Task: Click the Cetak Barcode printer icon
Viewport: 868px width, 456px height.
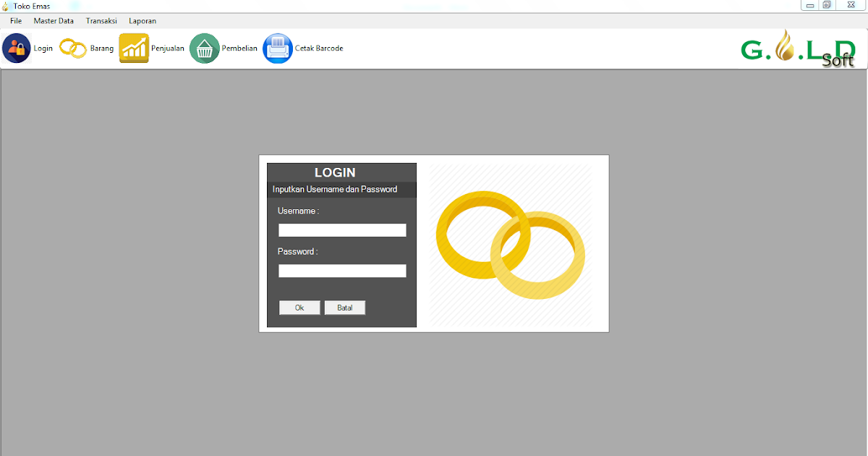Action: click(x=277, y=47)
